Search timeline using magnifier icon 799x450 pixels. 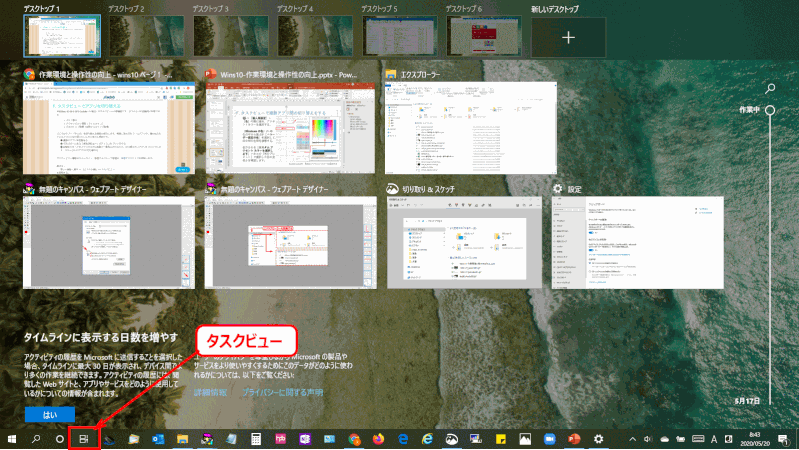pyautogui.click(x=770, y=89)
